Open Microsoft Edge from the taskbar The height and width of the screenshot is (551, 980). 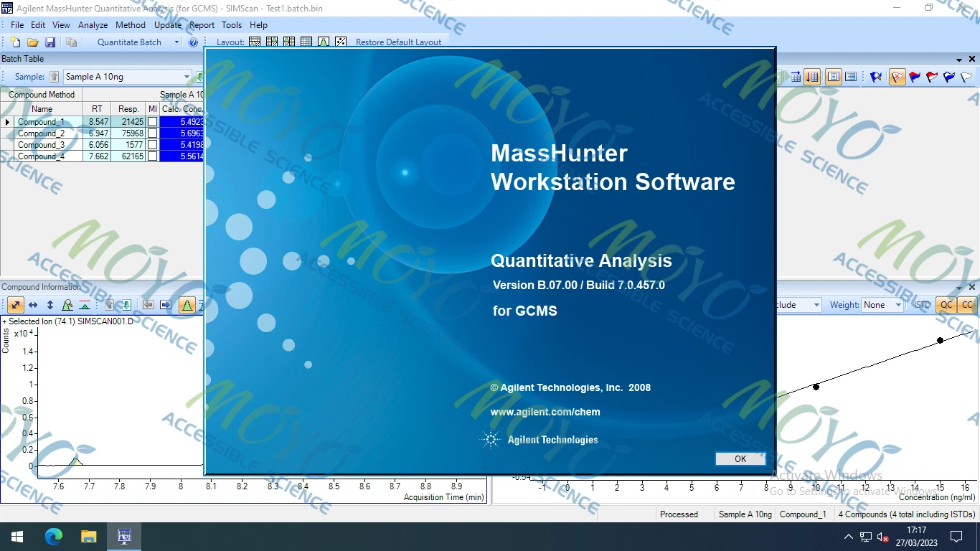point(54,536)
